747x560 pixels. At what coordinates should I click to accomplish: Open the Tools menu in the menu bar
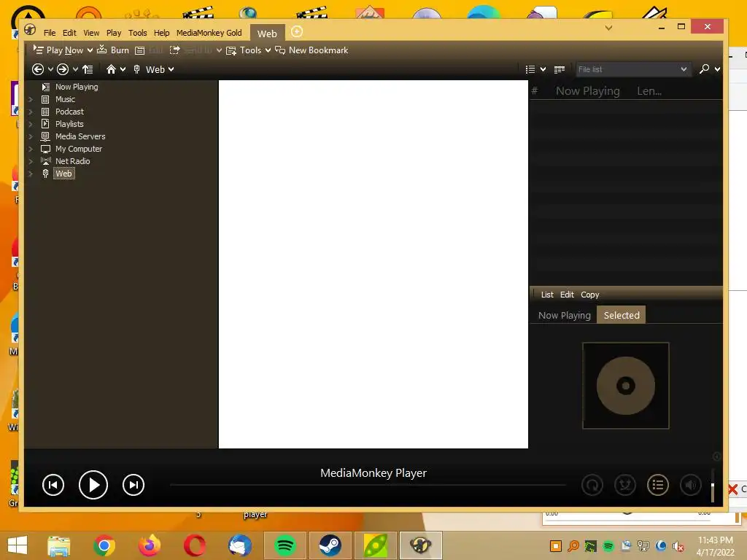tap(137, 33)
